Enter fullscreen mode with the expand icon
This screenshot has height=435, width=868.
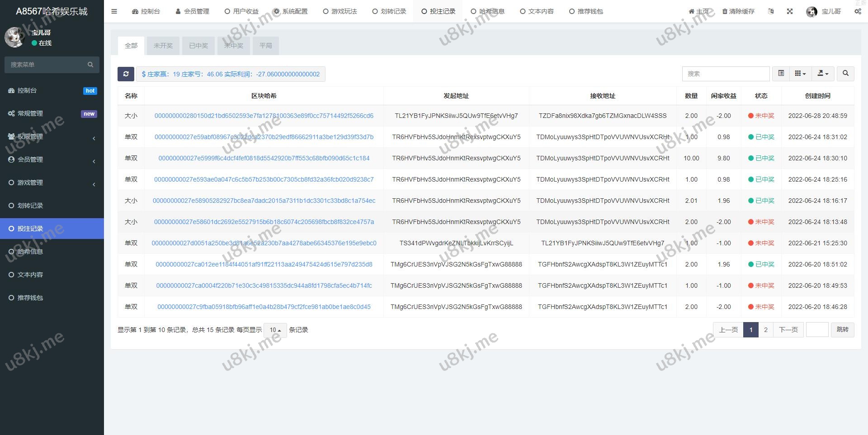(790, 11)
